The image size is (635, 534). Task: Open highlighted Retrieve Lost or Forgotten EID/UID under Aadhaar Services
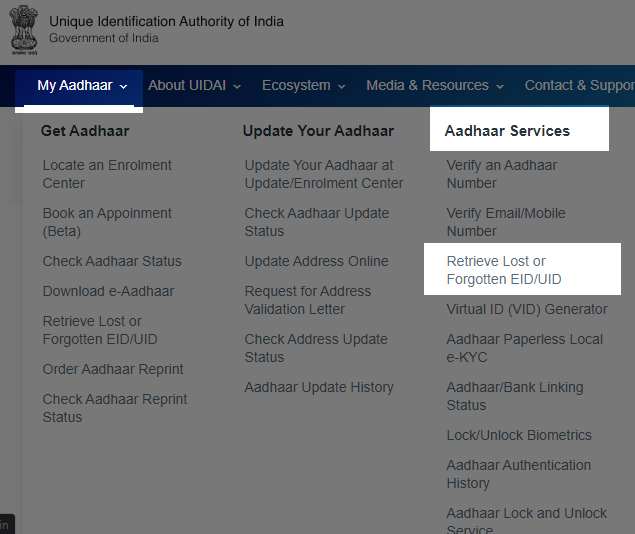click(504, 270)
